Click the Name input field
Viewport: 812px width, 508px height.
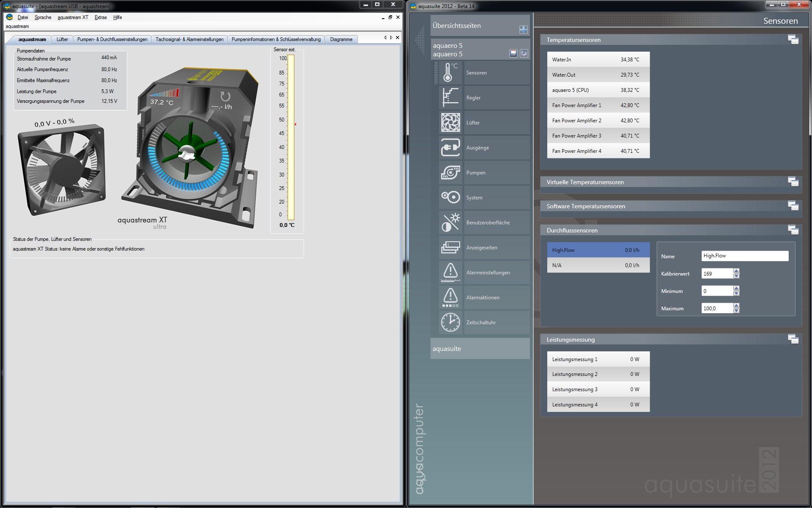point(744,256)
